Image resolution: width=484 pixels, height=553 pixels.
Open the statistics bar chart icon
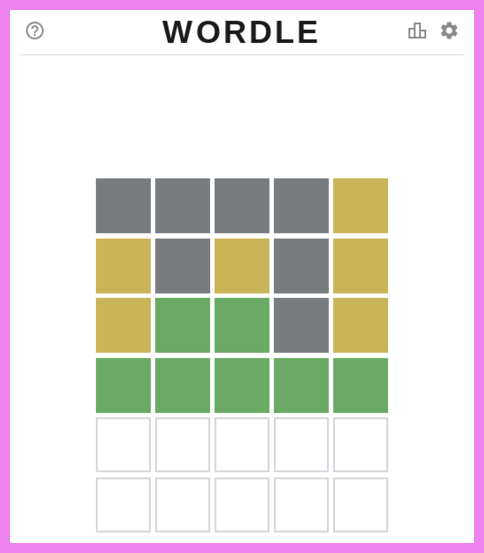417,31
